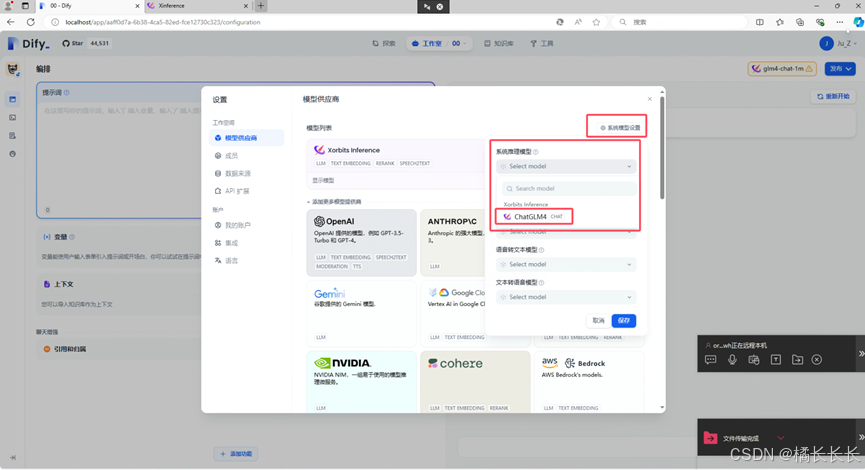Expand the 语音转文本模型 Select model dropdown
The width and height of the screenshot is (865, 470).
tap(566, 264)
